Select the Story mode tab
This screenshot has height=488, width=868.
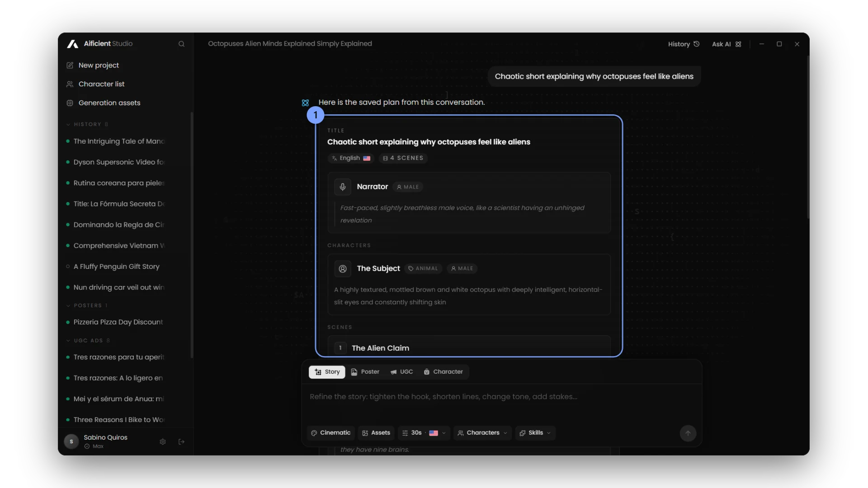(x=327, y=372)
